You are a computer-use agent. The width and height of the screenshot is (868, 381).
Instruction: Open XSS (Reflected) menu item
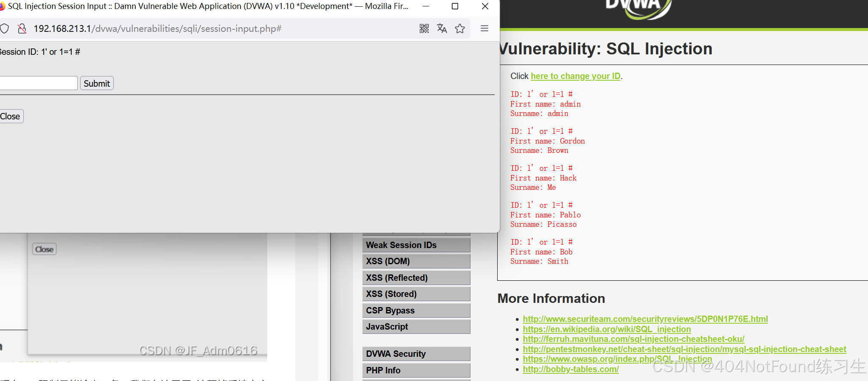[x=416, y=278]
